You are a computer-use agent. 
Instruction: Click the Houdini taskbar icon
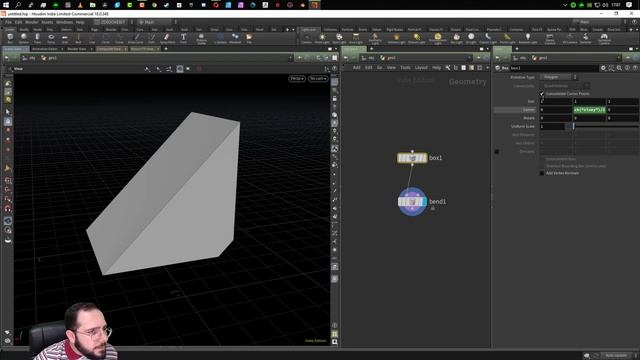(x=315, y=5)
